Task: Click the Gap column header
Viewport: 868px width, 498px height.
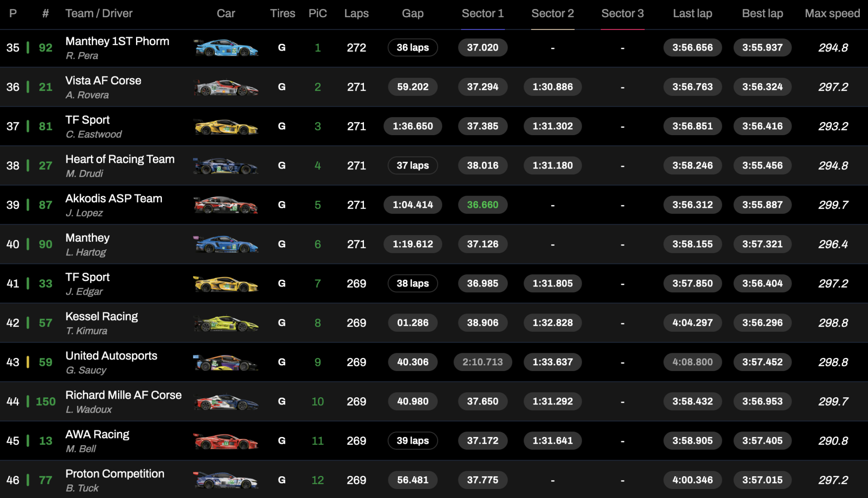Action: tap(413, 14)
